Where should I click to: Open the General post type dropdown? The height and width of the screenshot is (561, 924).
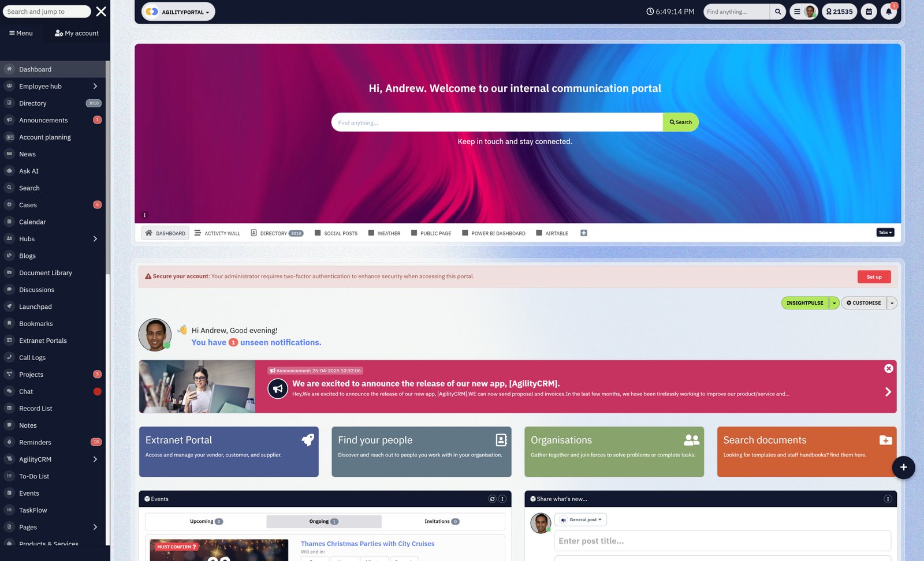(581, 519)
